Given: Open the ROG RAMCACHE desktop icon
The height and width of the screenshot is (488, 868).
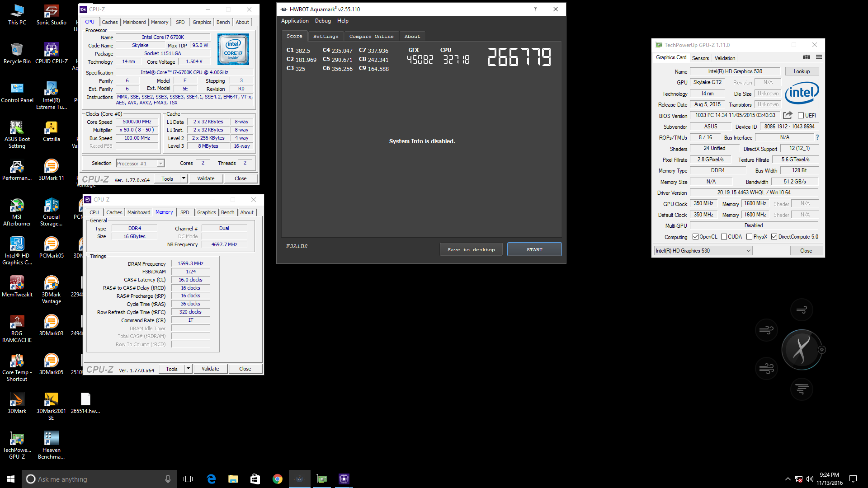Looking at the screenshot, I should (x=17, y=328).
